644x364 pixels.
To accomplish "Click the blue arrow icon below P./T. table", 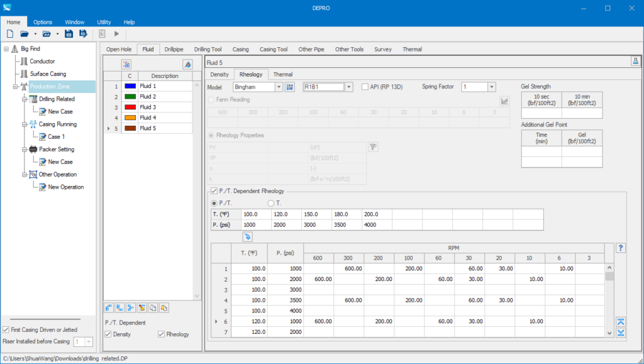I will [247, 237].
